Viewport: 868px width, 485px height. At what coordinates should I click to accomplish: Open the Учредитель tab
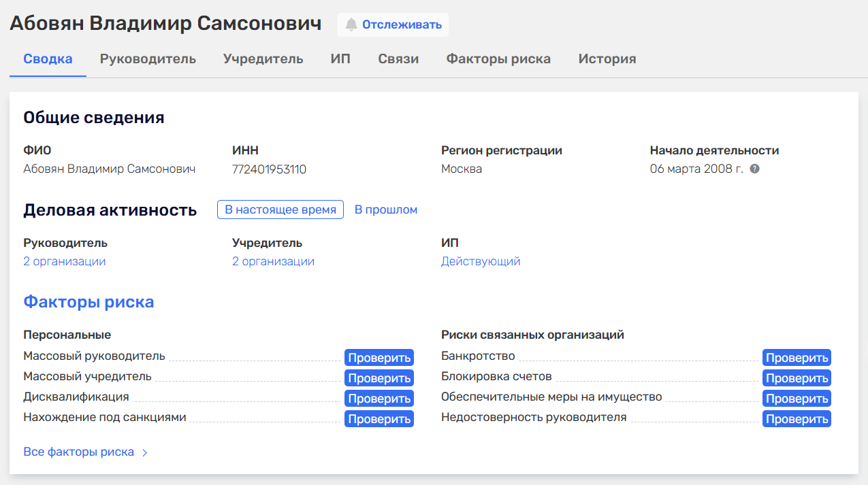pyautogui.click(x=263, y=58)
